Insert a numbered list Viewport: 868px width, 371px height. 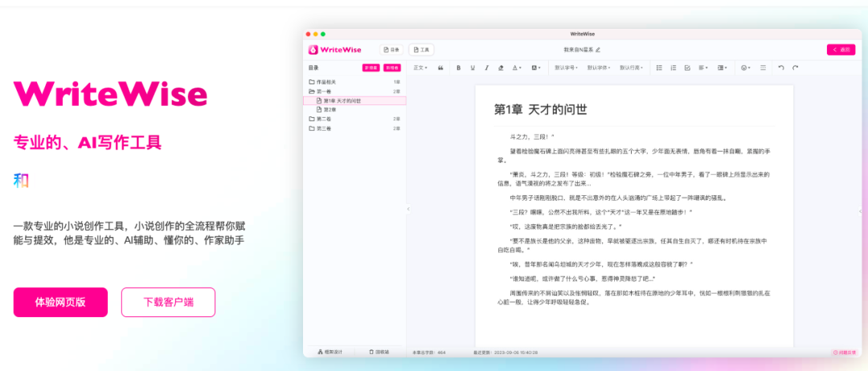pyautogui.click(x=674, y=68)
